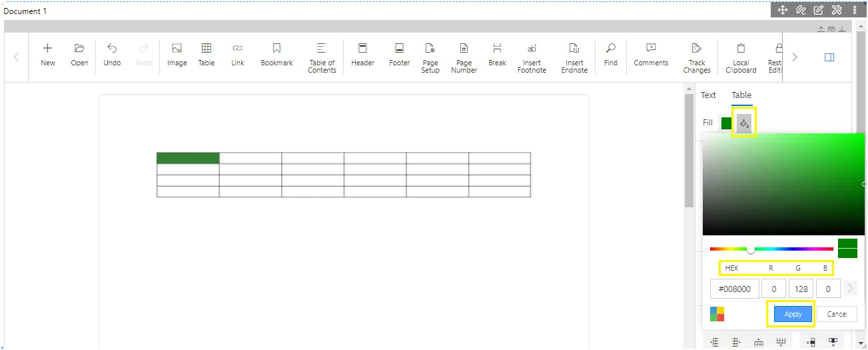Apply the selected fill color
This screenshot has height=350, width=868.
pos(793,314)
